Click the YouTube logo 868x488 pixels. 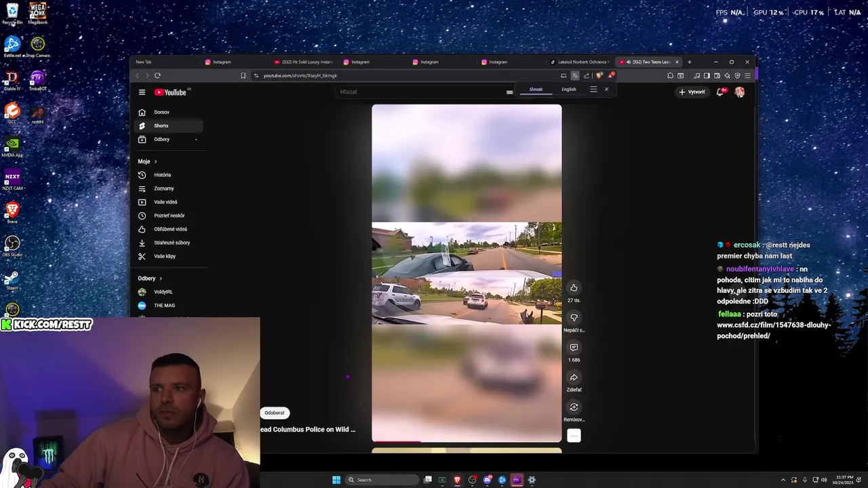pyautogui.click(x=170, y=92)
